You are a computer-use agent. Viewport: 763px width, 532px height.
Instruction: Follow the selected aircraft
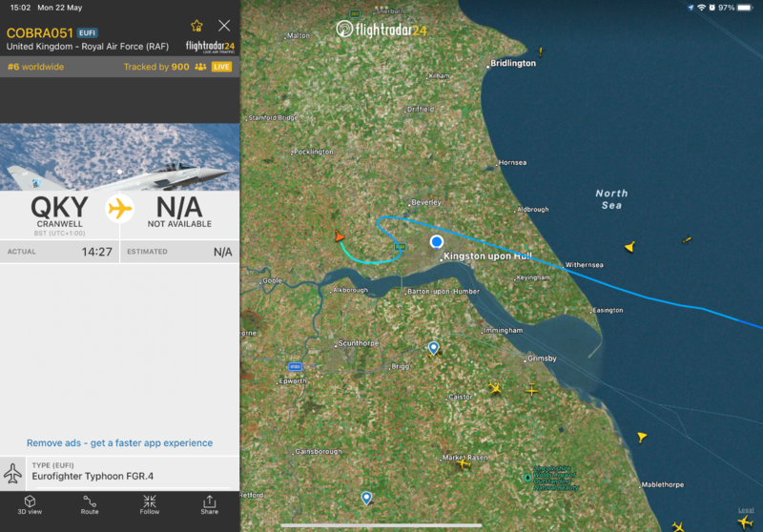pos(150,504)
